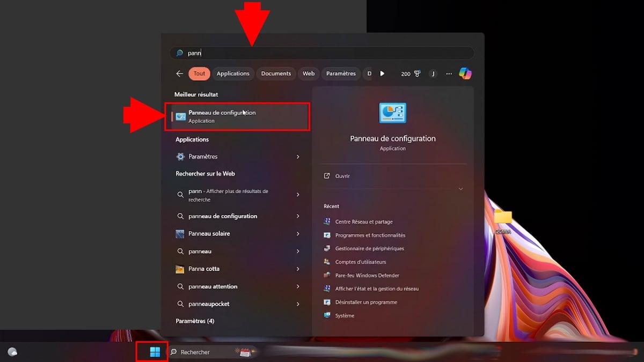Click the search input field containing pann
Screen dimensions: 644x362
[x=322, y=53]
